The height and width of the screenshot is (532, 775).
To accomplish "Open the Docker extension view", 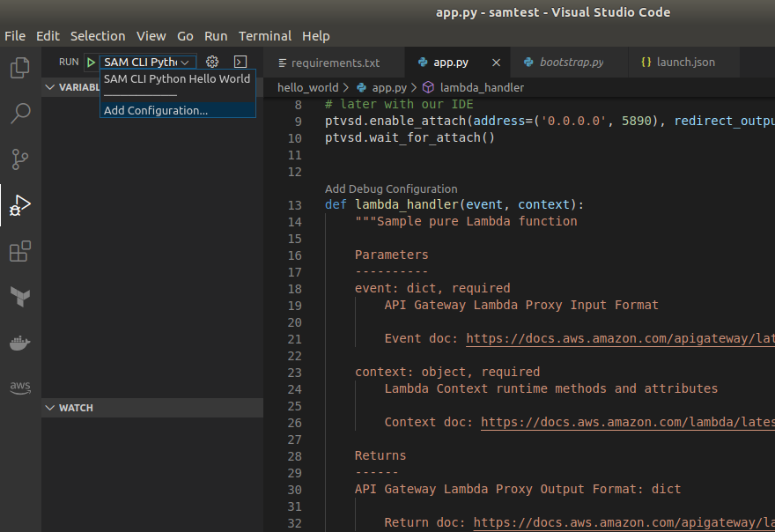I will pos(20,343).
